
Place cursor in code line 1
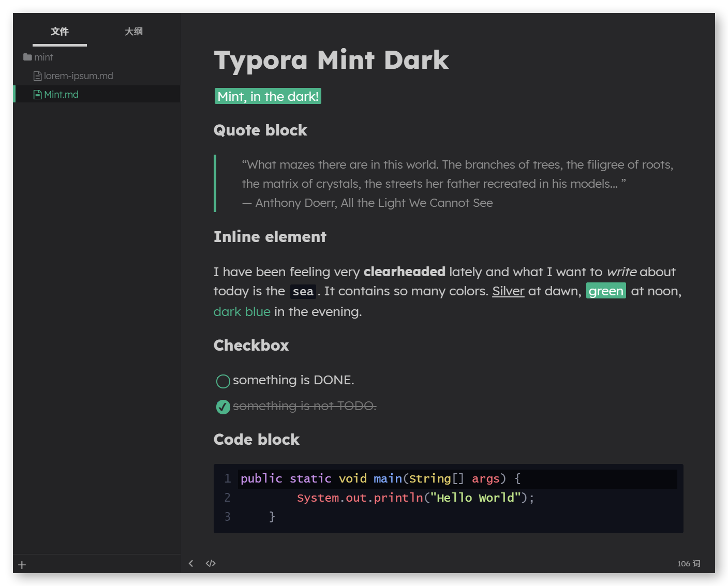click(x=457, y=479)
